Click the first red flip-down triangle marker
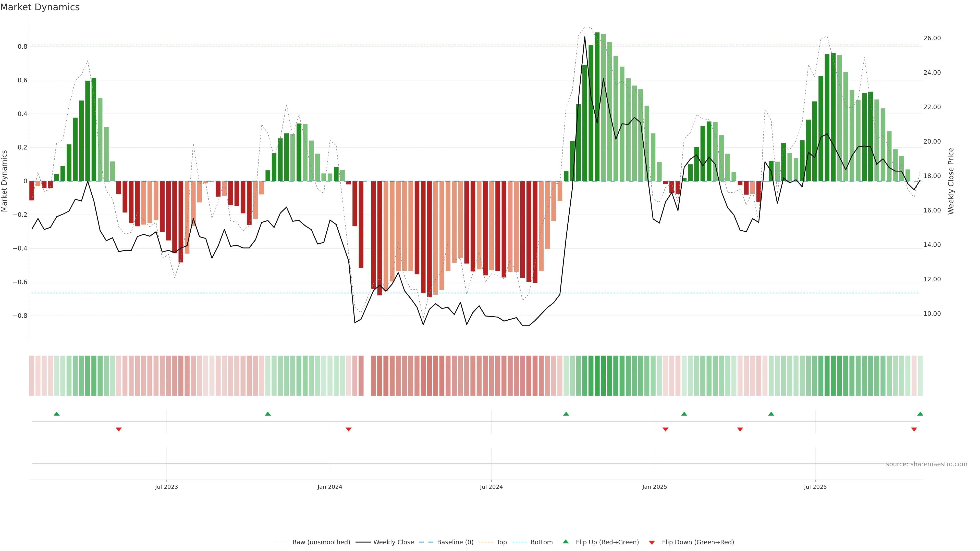980x551 pixels. click(x=119, y=429)
